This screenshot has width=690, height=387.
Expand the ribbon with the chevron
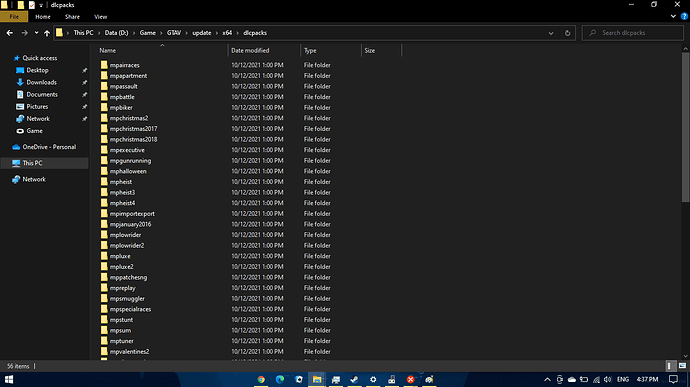[673, 16]
